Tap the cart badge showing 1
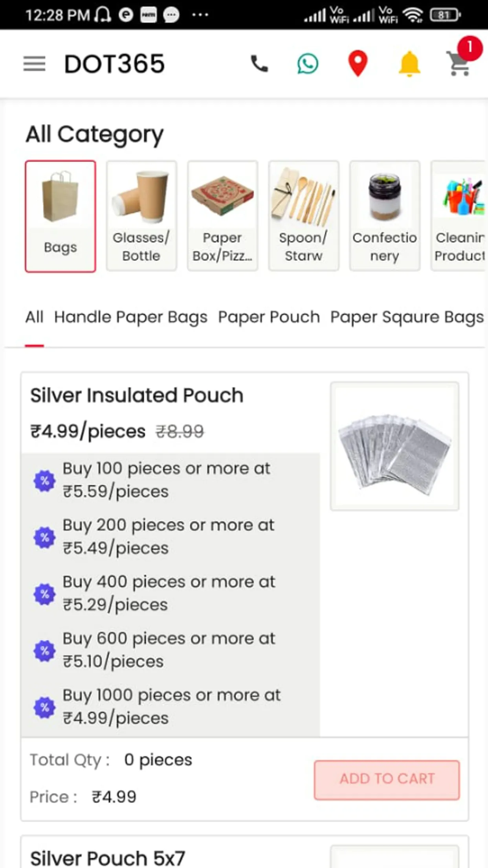 coord(470,48)
